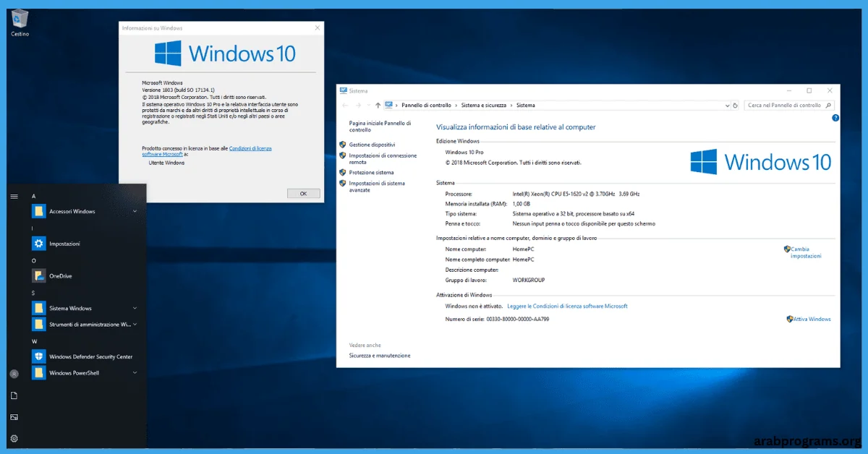868x454 pixels.
Task: Click OK in Informazioni su Windows dialog
Action: point(303,193)
